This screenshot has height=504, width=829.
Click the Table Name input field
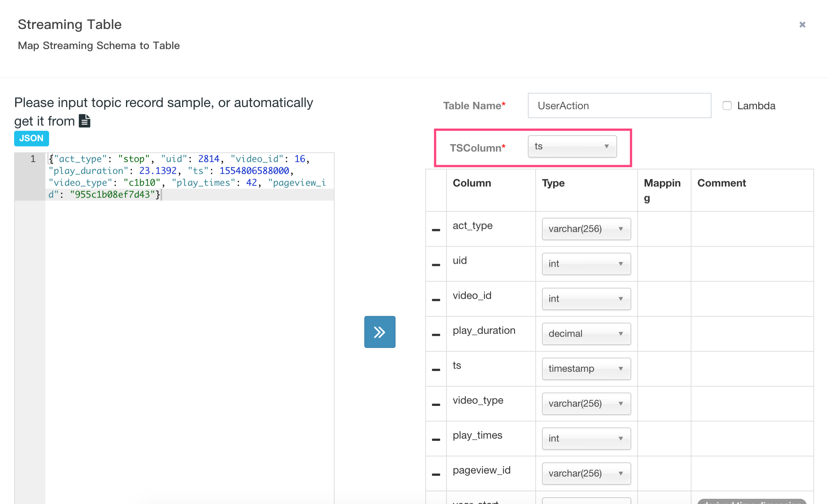click(x=619, y=106)
